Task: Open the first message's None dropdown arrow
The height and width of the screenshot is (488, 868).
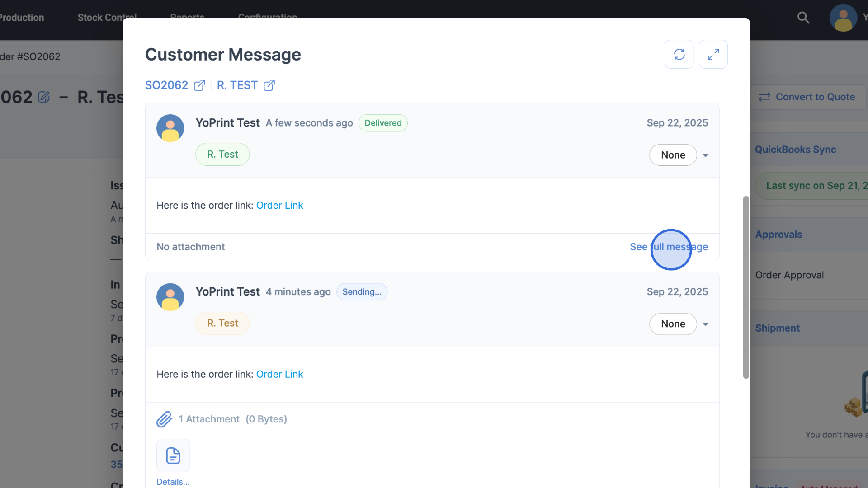Action: (x=705, y=155)
